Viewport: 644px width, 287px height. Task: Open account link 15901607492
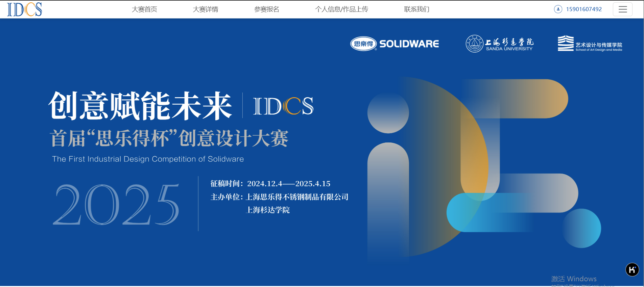click(584, 9)
